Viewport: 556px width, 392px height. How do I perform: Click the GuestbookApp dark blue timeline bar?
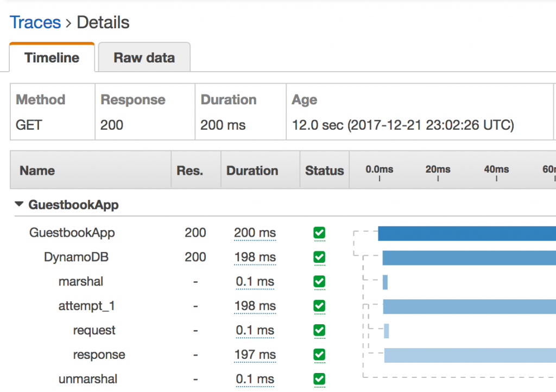tap(467, 233)
